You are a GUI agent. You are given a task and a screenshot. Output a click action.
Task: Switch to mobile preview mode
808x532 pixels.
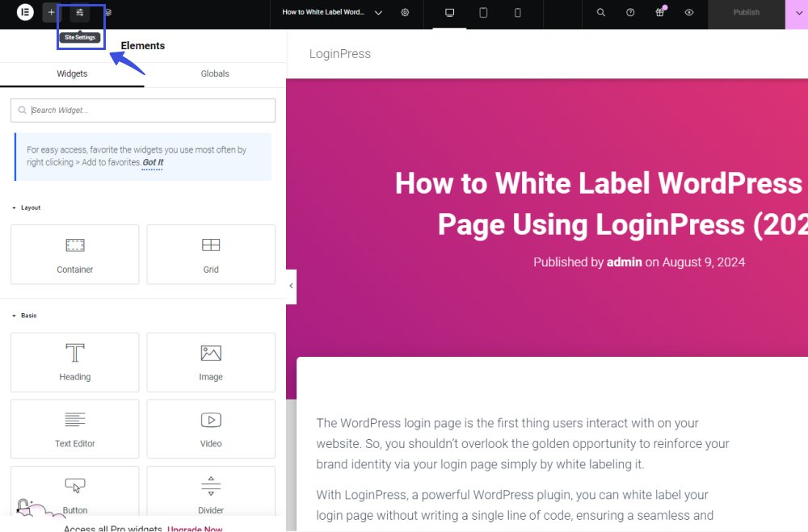[x=518, y=12]
